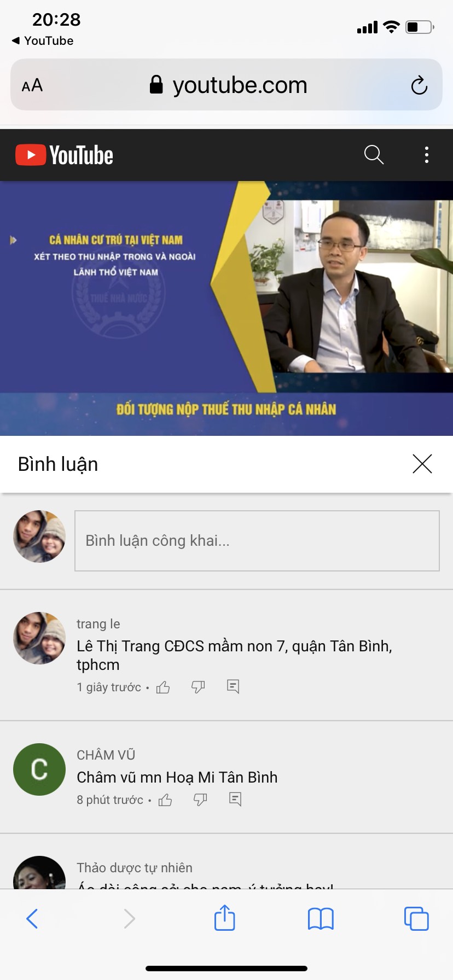The height and width of the screenshot is (980, 453).
Task: Return to YouTube app via back breadcrumb
Action: (x=43, y=40)
